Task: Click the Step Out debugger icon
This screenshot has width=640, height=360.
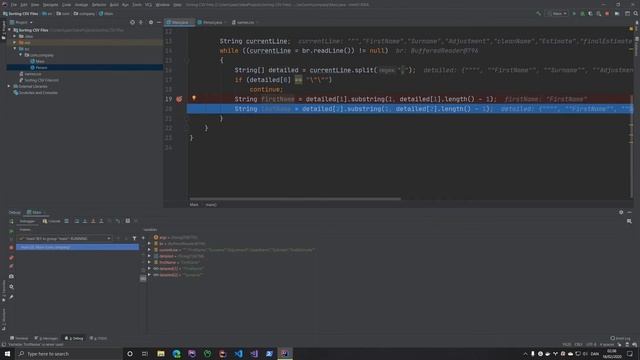Action: 101,221
